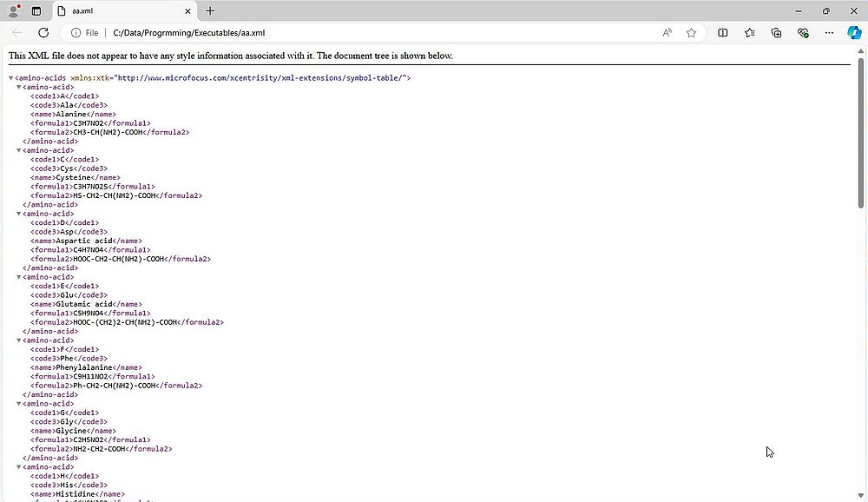Click formula CH3-CH(NH2)-COOH text
This screenshot has width=868, height=502.
pyautogui.click(x=108, y=132)
